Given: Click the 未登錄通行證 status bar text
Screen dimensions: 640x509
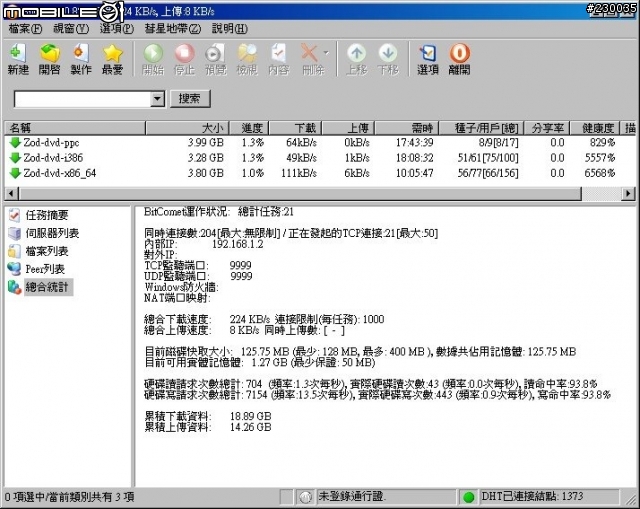Looking at the screenshot, I should tap(352, 497).
